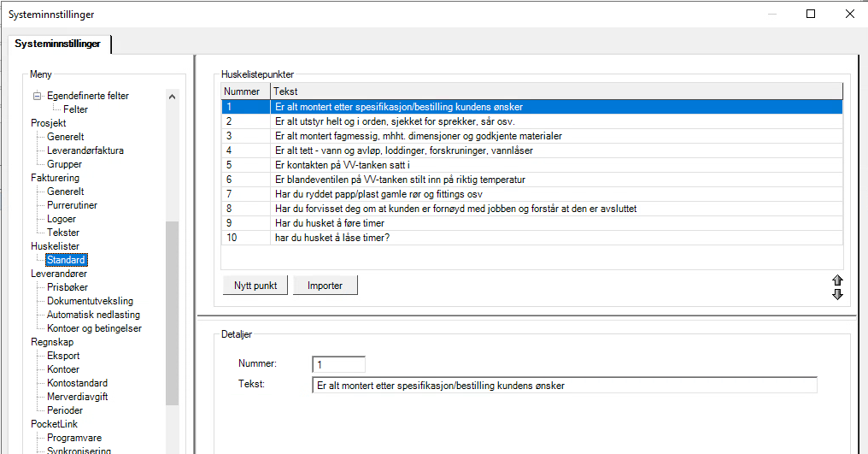This screenshot has width=868, height=454.
Task: Close the Systeminnstillinger window
Action: point(850,14)
